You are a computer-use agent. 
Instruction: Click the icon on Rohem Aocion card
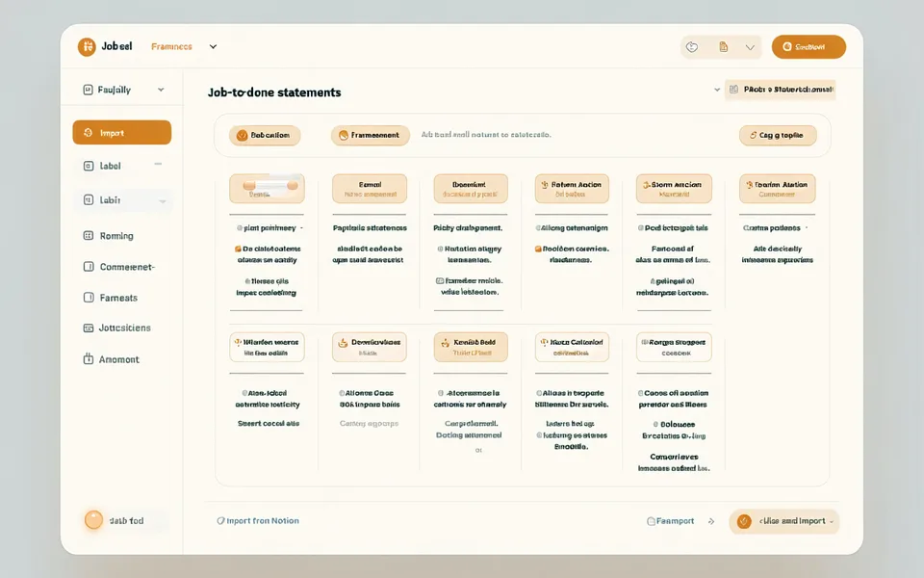click(545, 185)
